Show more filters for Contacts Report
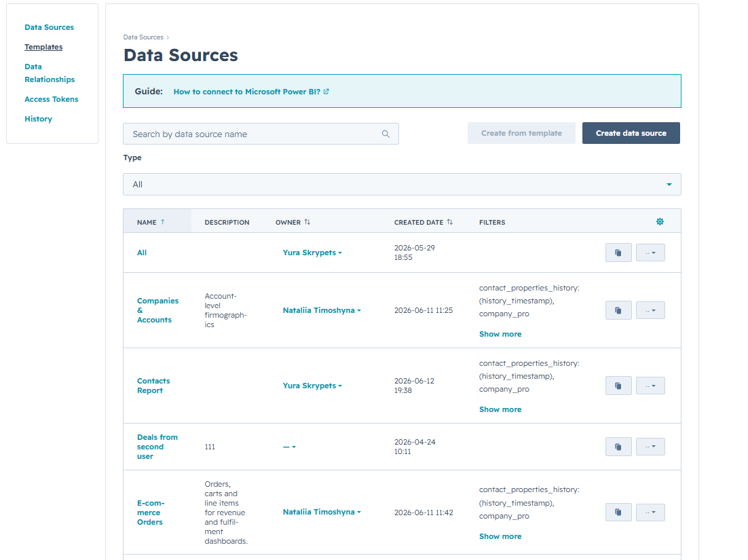748x560 pixels. (x=500, y=410)
